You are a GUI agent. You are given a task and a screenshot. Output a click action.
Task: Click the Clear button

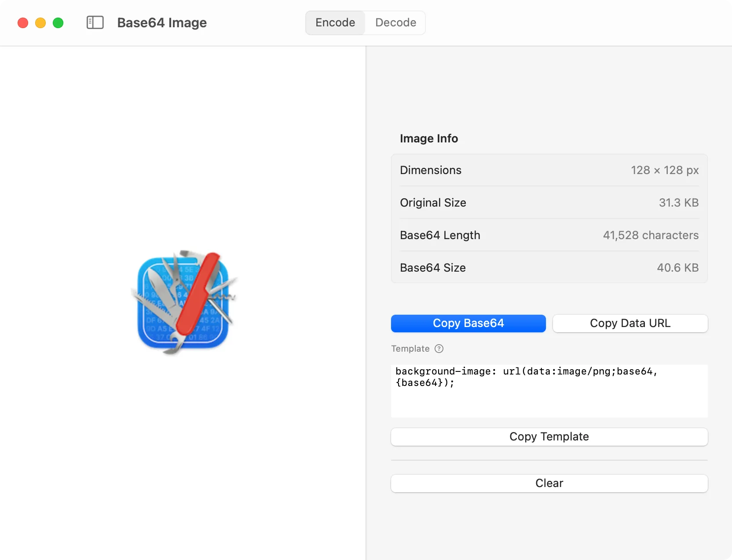(549, 483)
